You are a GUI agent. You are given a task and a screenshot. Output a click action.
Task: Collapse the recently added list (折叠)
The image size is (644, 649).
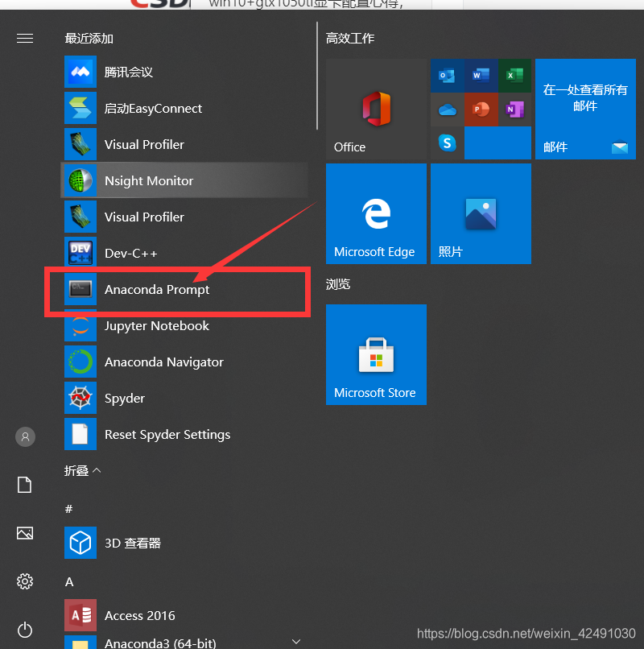[x=82, y=470]
